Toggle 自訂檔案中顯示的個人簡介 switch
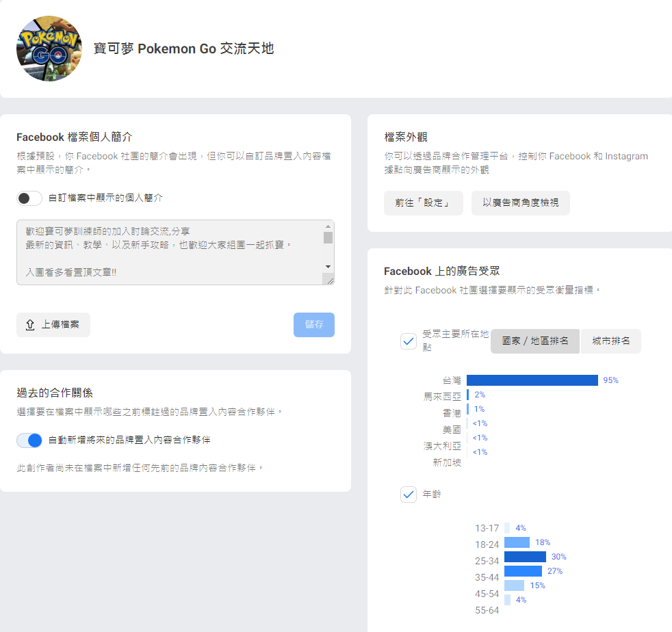The width and height of the screenshot is (672, 632). coord(29,198)
